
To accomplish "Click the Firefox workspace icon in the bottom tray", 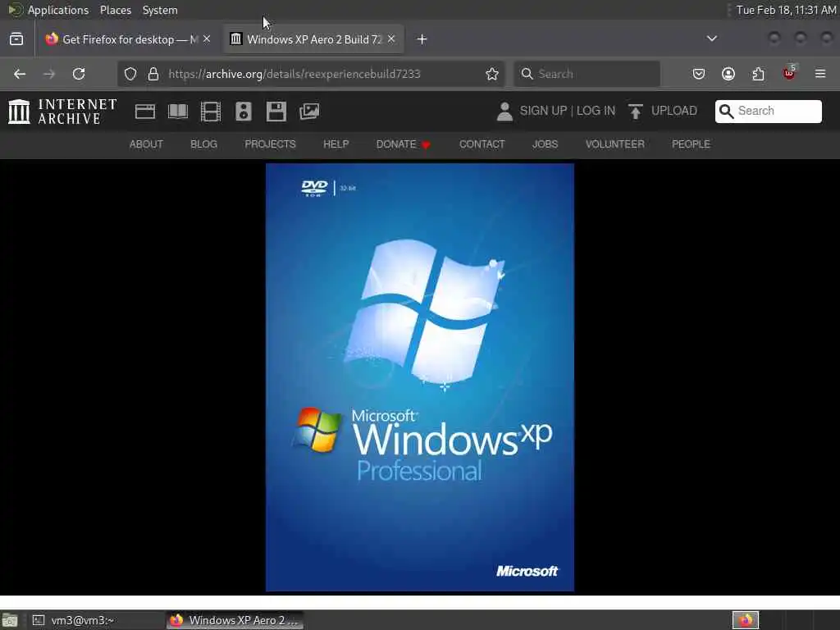I will click(746, 620).
